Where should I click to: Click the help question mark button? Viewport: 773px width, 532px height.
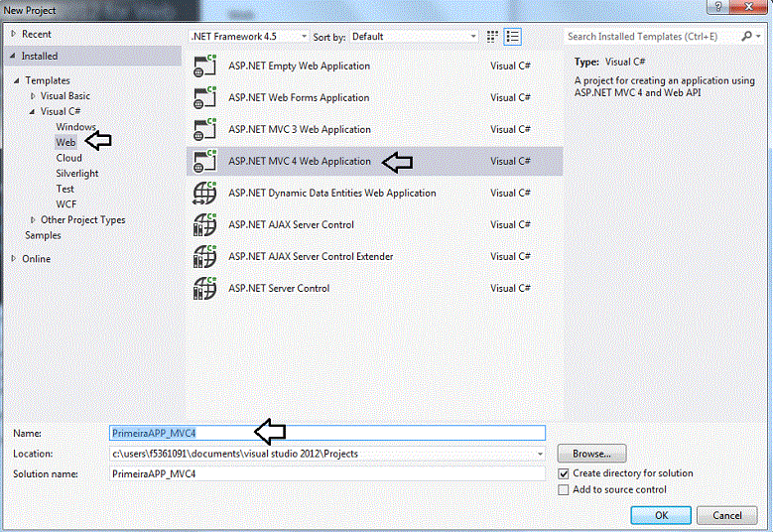(717, 7)
